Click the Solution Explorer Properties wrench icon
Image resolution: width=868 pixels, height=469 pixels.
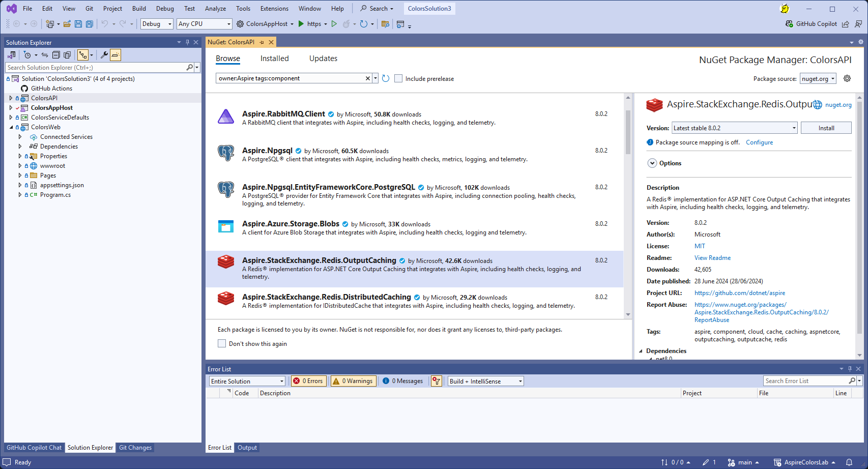(x=104, y=55)
